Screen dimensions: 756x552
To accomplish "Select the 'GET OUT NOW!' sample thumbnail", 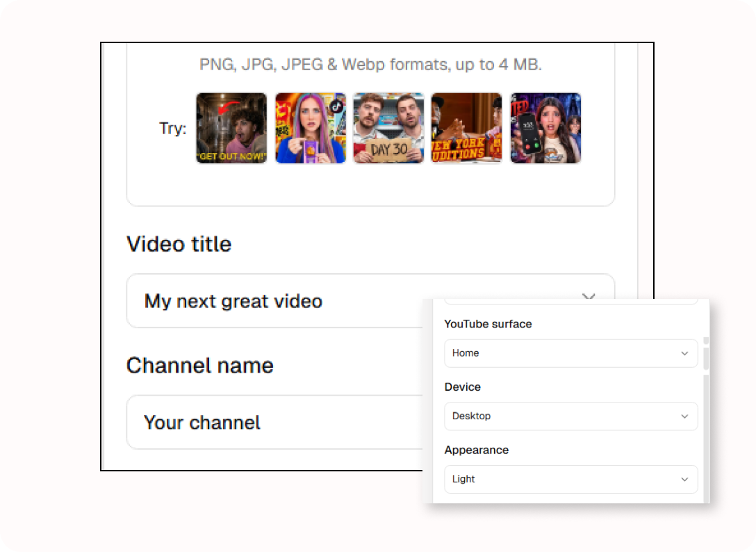I will pos(231,129).
